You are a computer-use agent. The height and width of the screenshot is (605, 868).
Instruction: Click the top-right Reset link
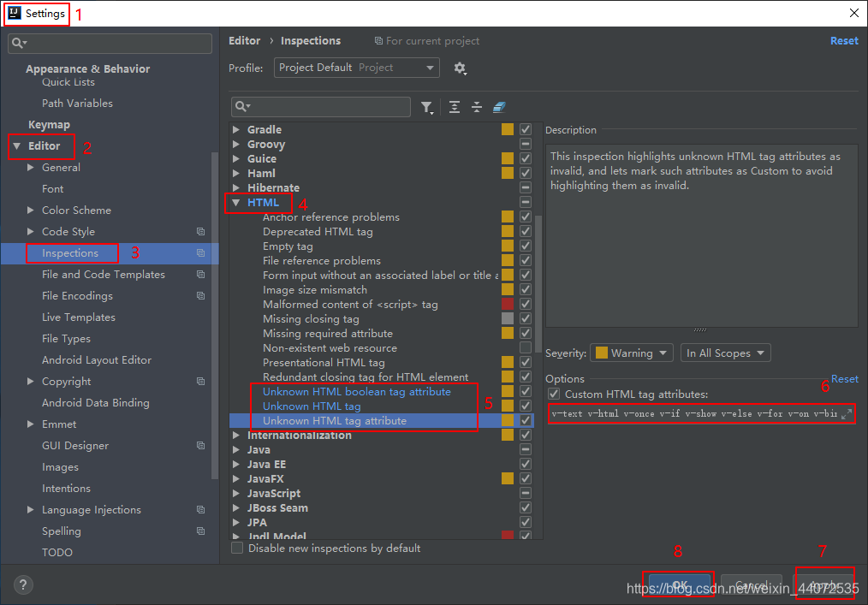coord(844,40)
